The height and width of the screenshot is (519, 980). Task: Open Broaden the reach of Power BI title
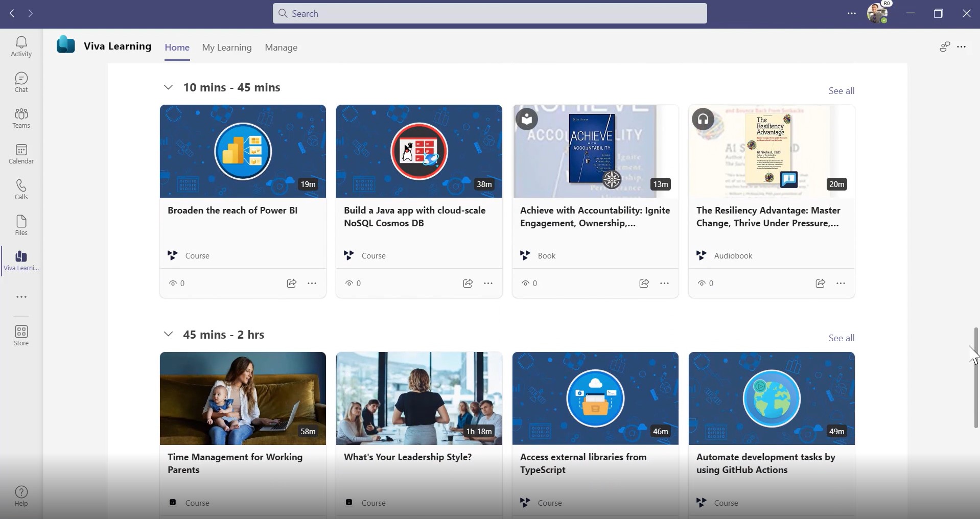point(232,210)
